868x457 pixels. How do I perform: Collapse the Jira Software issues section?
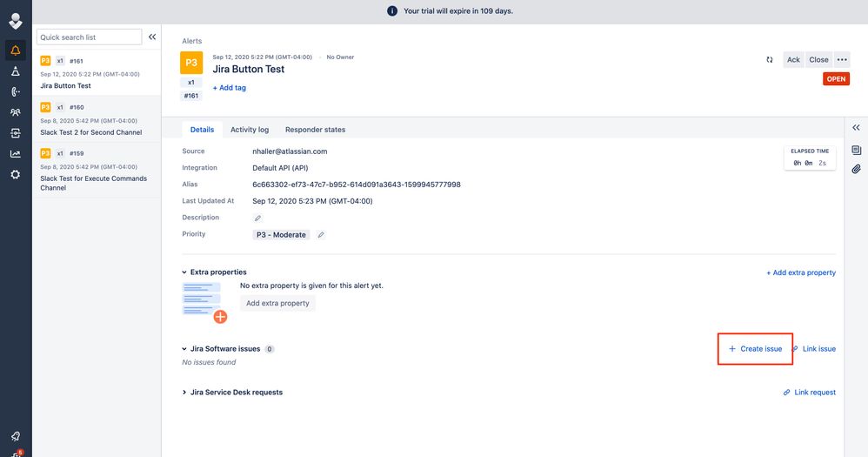184,349
